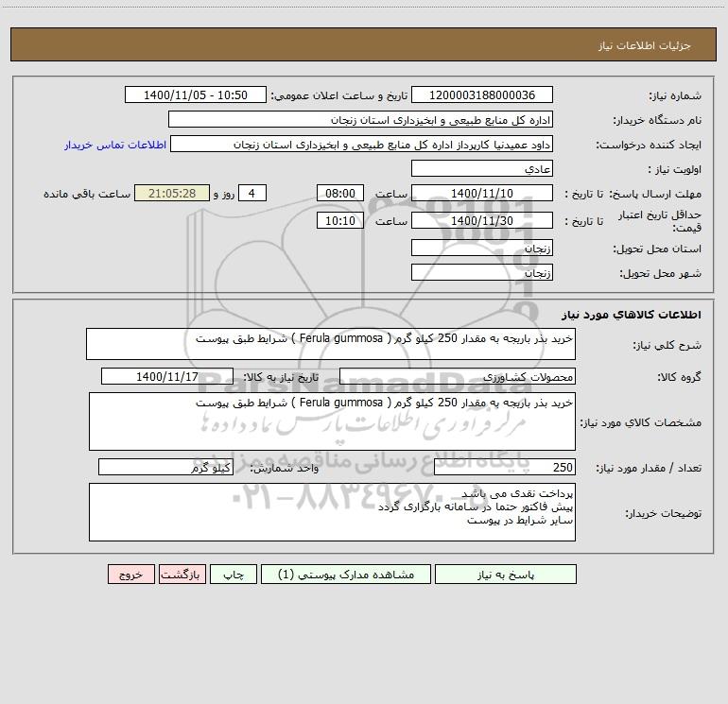Image resolution: width=728 pixels, height=704 pixels.
Task: Click the label شهر محل تحویل:
Action: (x=660, y=273)
